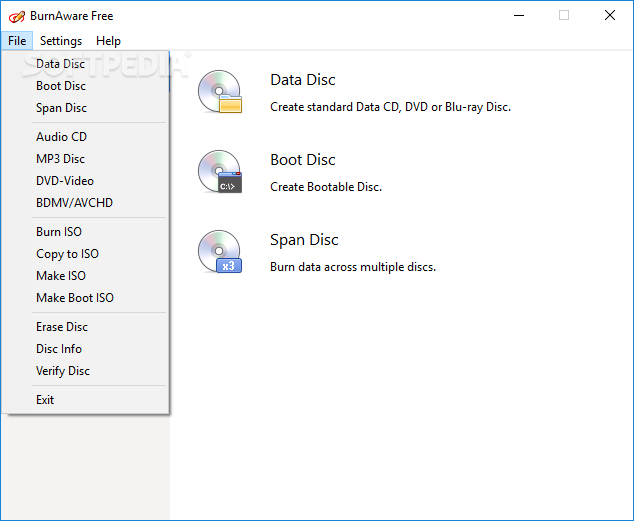The image size is (634, 521).
Task: Close the BurnAware Free window
Action: 610,16
